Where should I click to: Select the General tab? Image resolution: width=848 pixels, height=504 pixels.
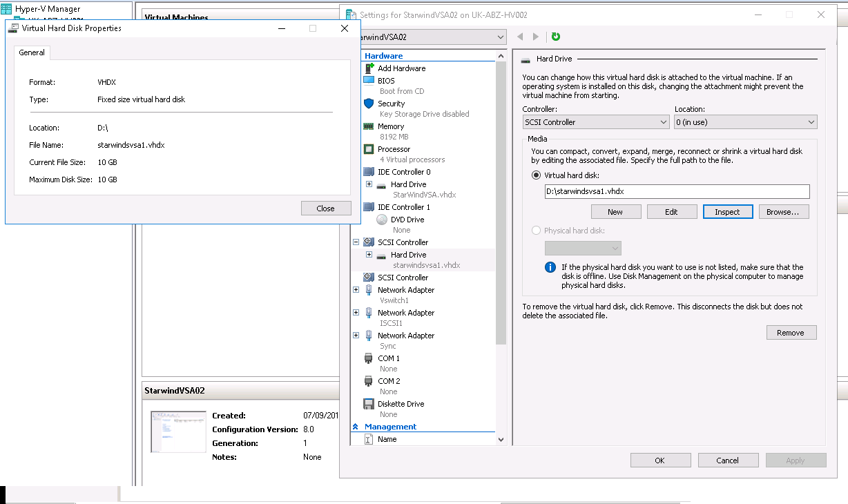(x=32, y=52)
